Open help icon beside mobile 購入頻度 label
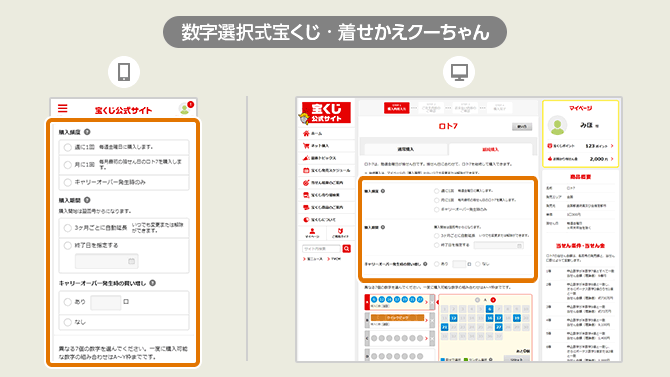Screen dimensions: 670x377 87,132
